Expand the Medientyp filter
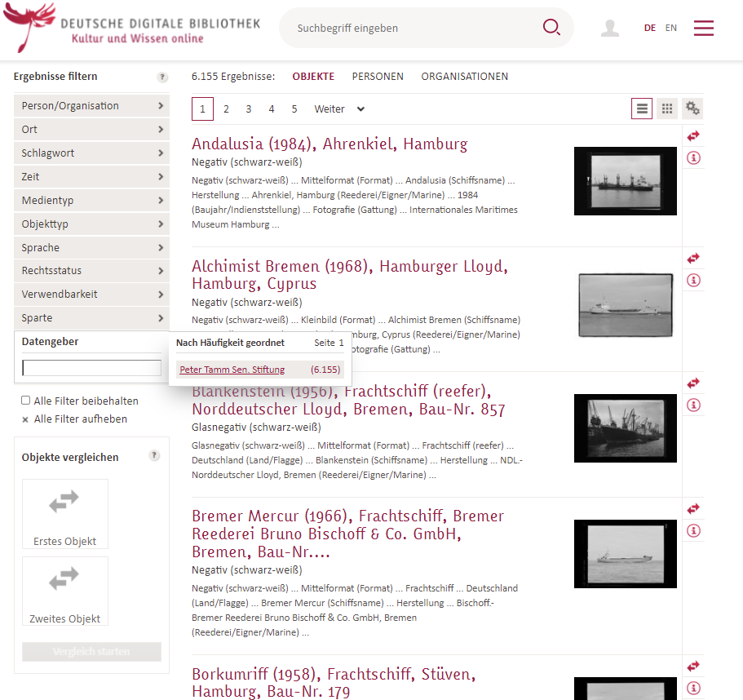Screen dimensions: 743x700 pos(91,200)
